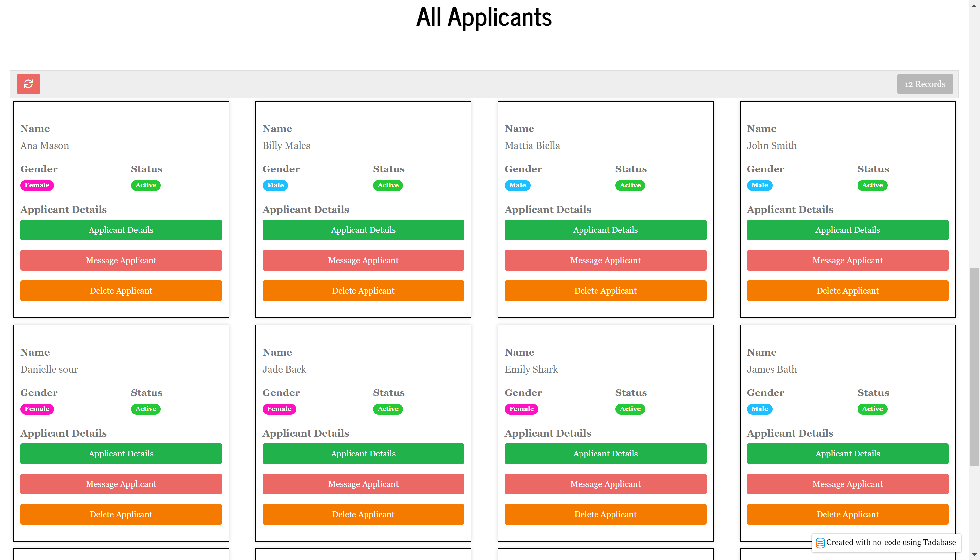Click the Female badge on Danielle sour's card
This screenshot has height=560, width=980.
pyautogui.click(x=37, y=409)
